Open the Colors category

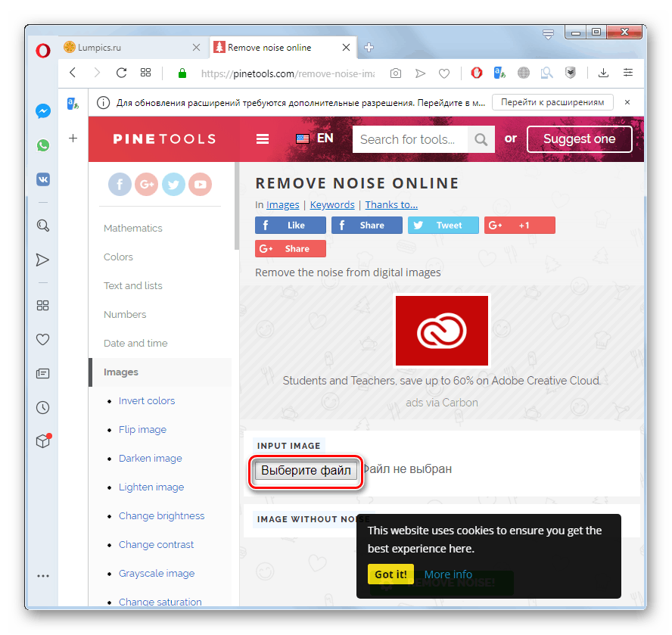pos(118,257)
